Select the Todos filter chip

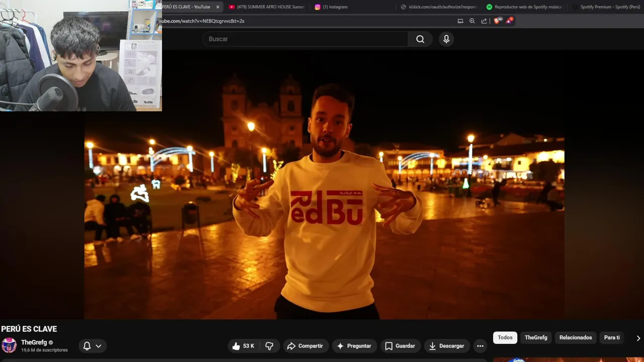coord(505,337)
